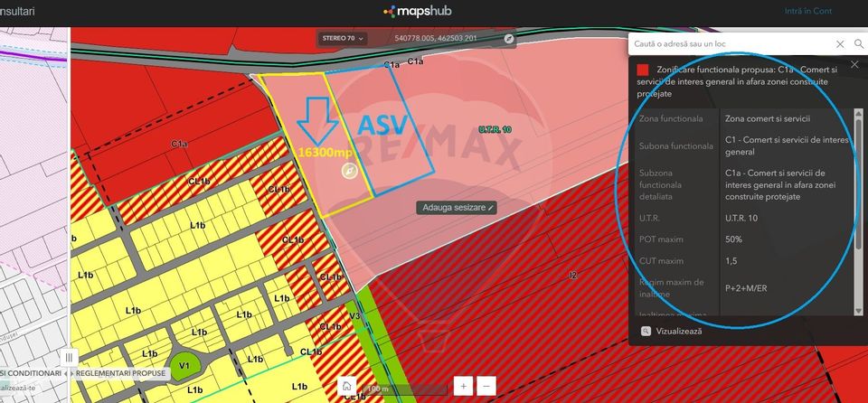
Task: Zoom in with the plus button
Action: click(x=463, y=386)
